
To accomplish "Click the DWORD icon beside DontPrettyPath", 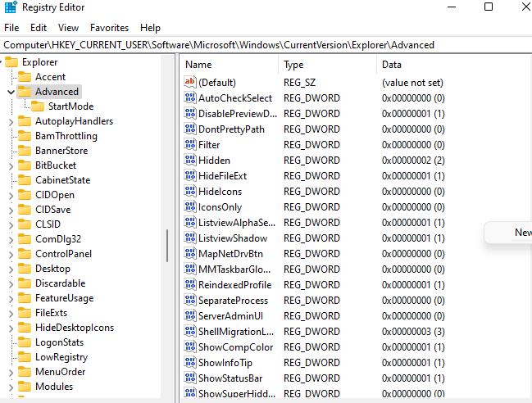I will tap(190, 129).
